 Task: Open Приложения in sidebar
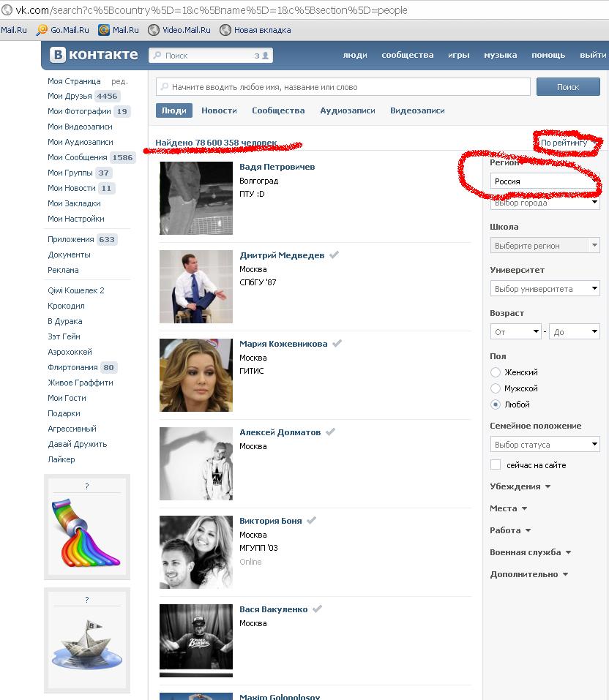coord(70,239)
